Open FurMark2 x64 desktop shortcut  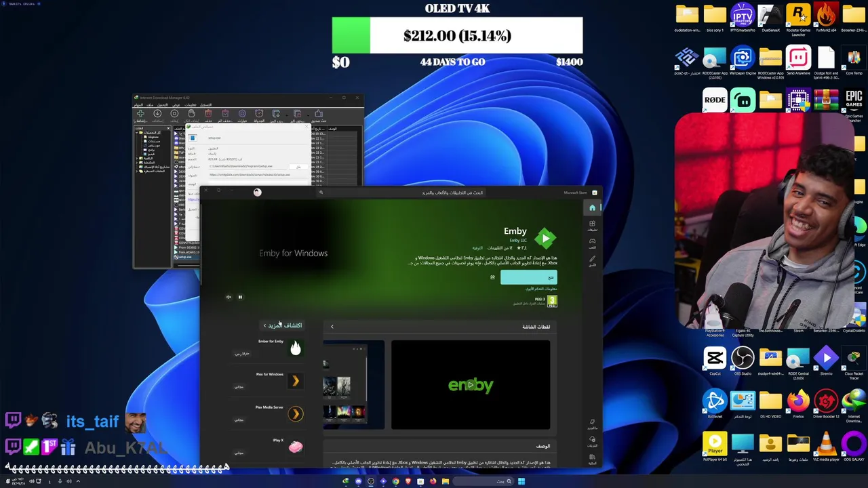(826, 18)
